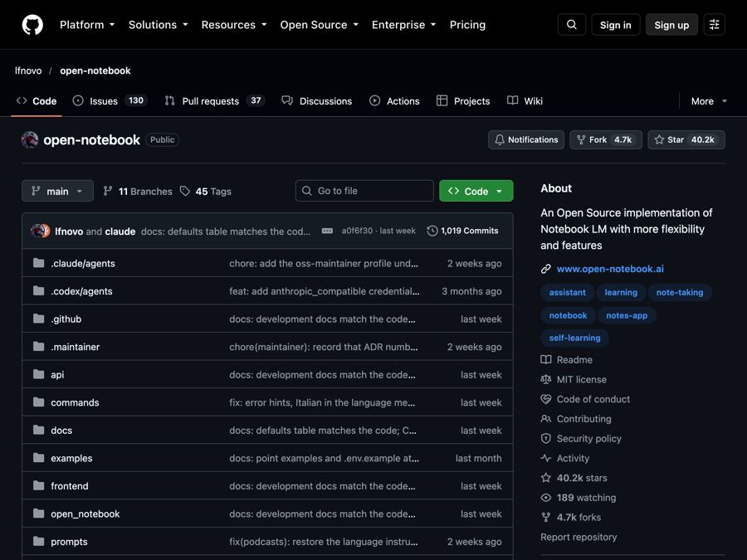Open the main branch selector dropdown

(x=57, y=191)
